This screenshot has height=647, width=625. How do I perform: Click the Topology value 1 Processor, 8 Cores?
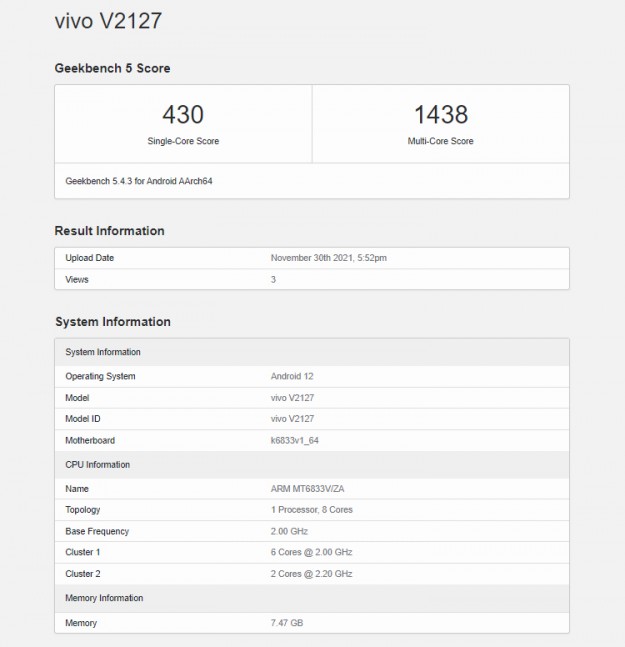311,510
